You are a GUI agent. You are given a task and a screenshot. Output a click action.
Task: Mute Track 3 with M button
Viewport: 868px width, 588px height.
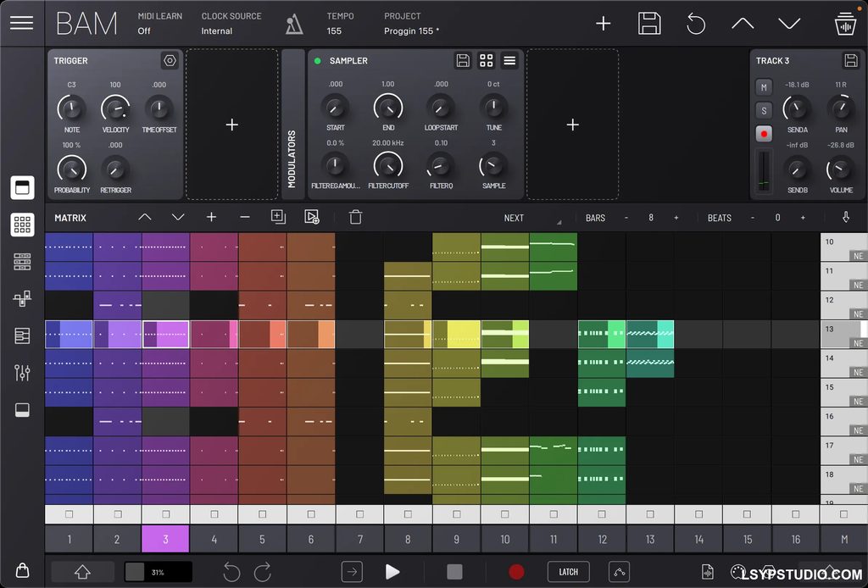pyautogui.click(x=764, y=87)
